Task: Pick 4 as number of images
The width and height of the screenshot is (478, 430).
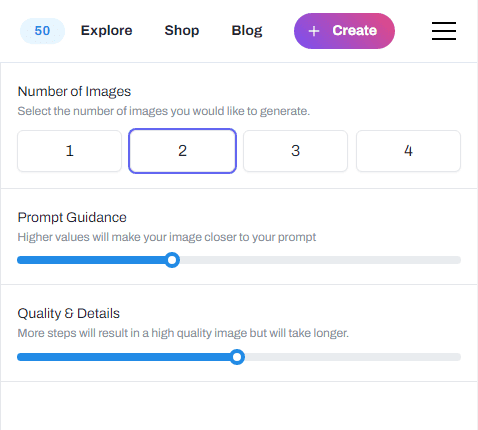Action: [408, 151]
